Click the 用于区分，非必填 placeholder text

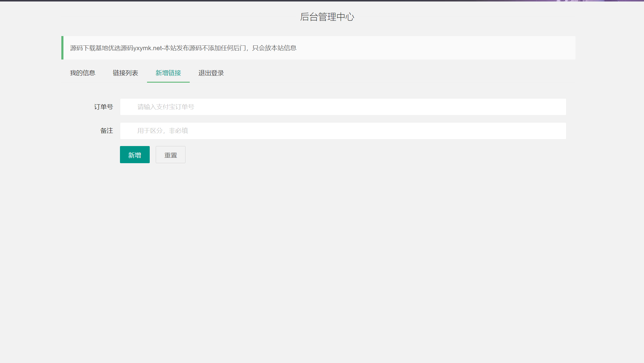163,131
